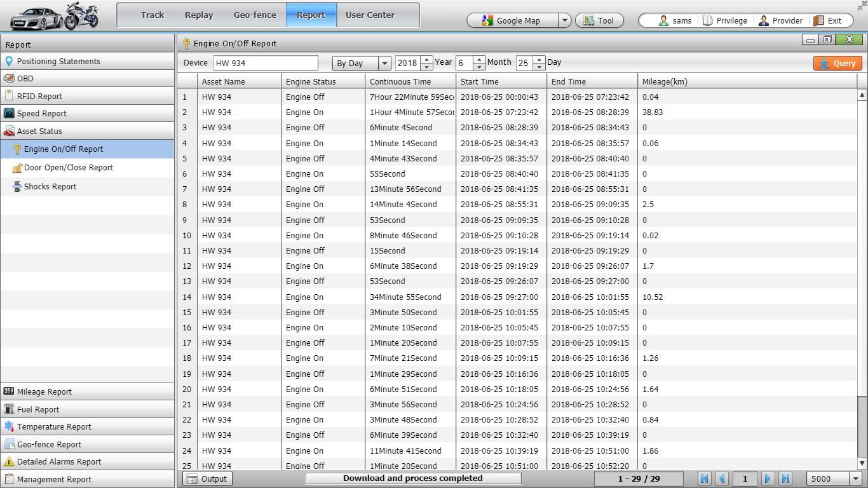The image size is (868, 488).
Task: Close the Engine On/Off Report panel
Action: [x=850, y=39]
